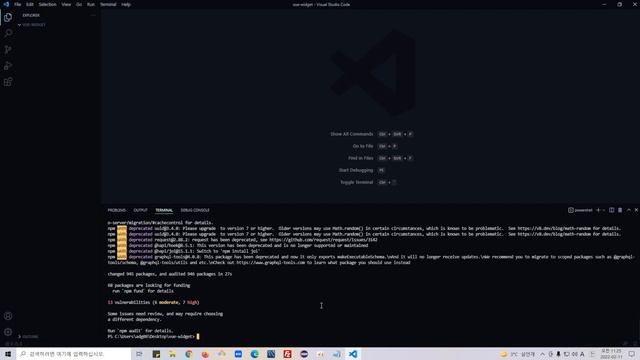Switch to the DEBUG CONSOLE tab

[195, 210]
